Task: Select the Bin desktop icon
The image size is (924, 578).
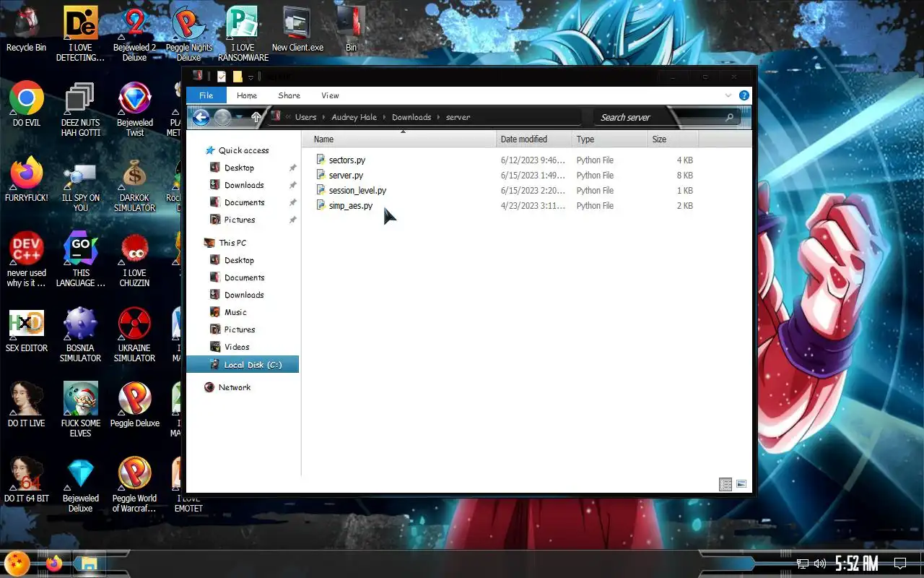Action: point(351,29)
